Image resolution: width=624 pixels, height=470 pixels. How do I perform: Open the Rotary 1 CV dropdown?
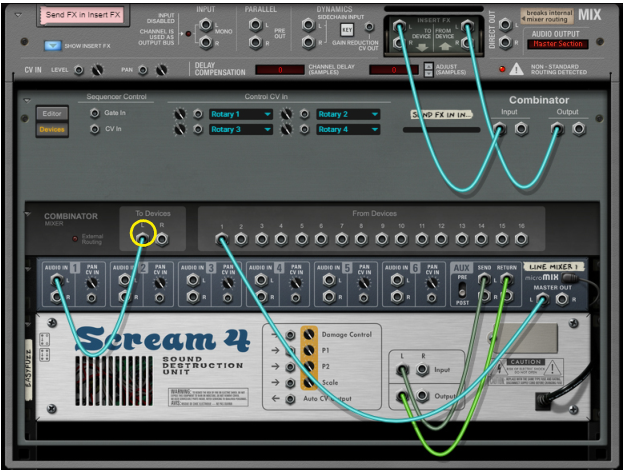[241, 114]
